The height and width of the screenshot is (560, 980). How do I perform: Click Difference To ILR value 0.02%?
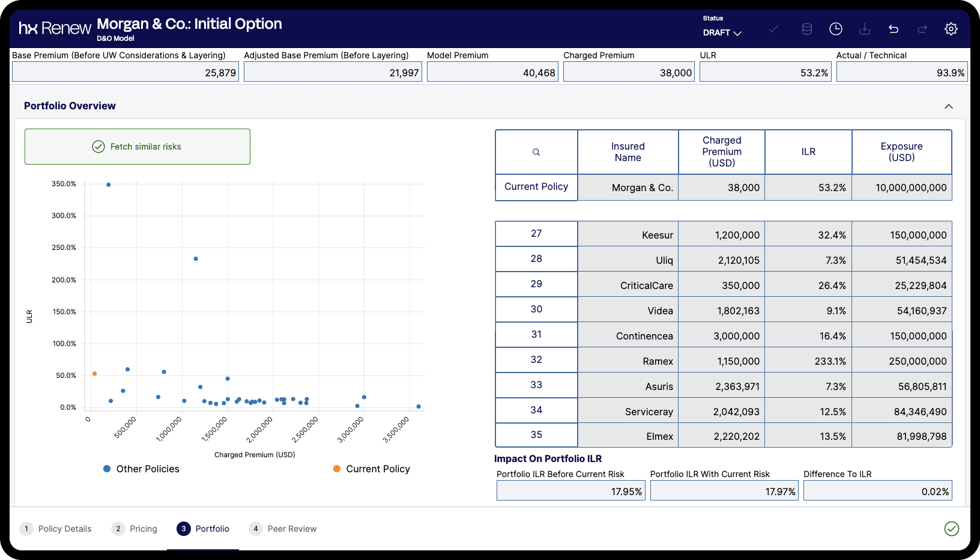(878, 491)
